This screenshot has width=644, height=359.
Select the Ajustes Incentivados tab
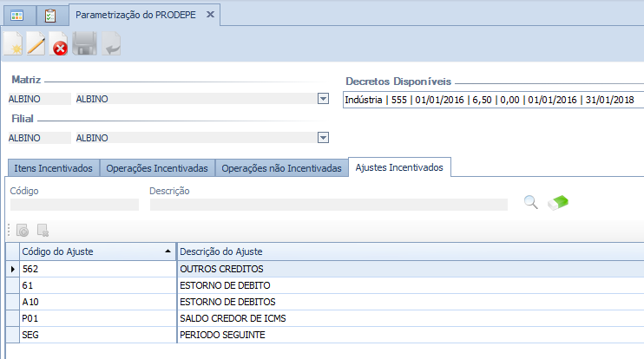pos(399,167)
